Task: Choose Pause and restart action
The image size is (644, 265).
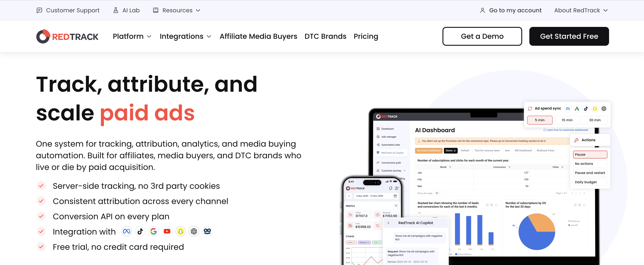Action: pyautogui.click(x=590, y=173)
